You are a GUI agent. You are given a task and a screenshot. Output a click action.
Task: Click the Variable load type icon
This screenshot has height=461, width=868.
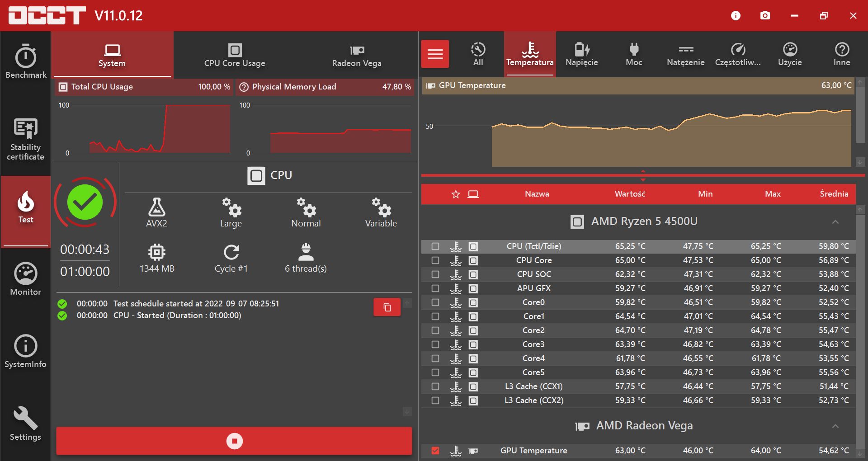(x=381, y=207)
